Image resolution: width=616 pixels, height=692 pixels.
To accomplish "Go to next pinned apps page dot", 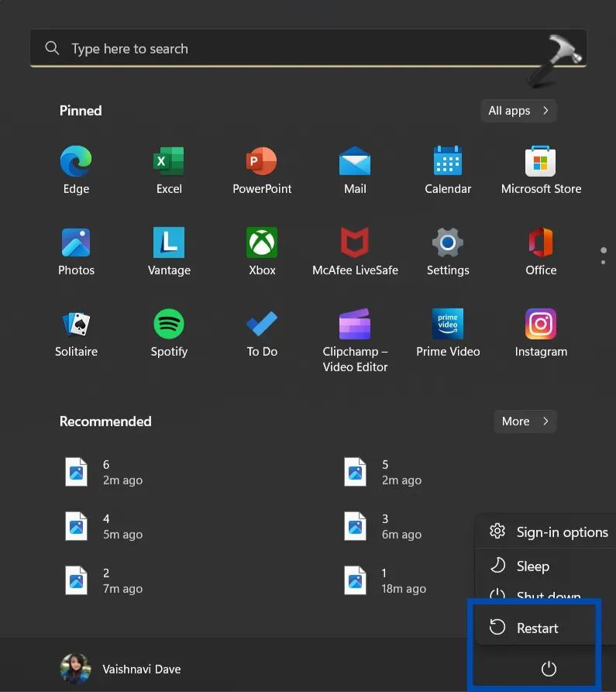I will point(603,263).
